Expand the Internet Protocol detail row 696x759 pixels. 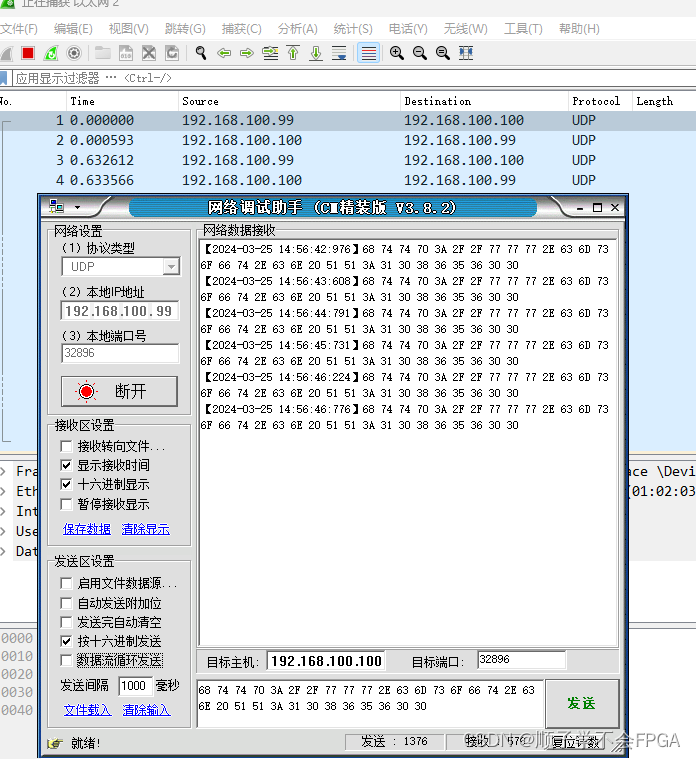tap(3, 511)
